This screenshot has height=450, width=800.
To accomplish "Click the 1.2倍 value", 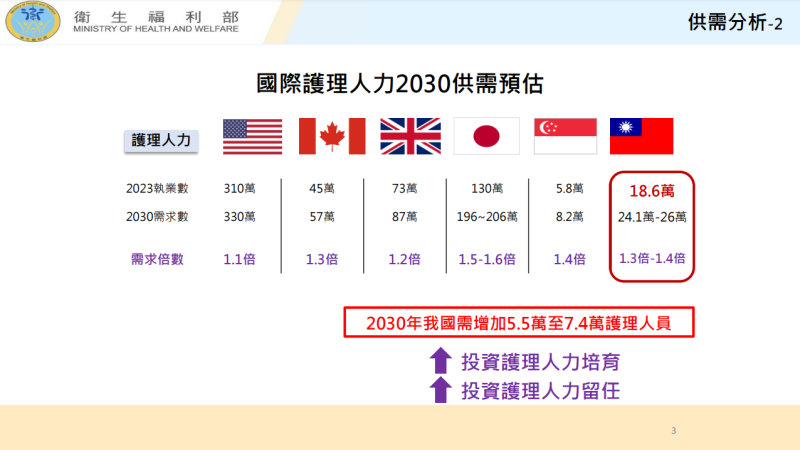I will point(405,259).
